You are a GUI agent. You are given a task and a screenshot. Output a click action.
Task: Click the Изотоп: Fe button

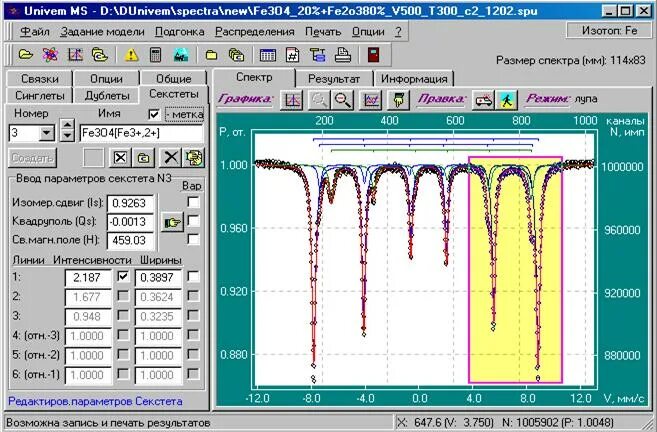(610, 31)
